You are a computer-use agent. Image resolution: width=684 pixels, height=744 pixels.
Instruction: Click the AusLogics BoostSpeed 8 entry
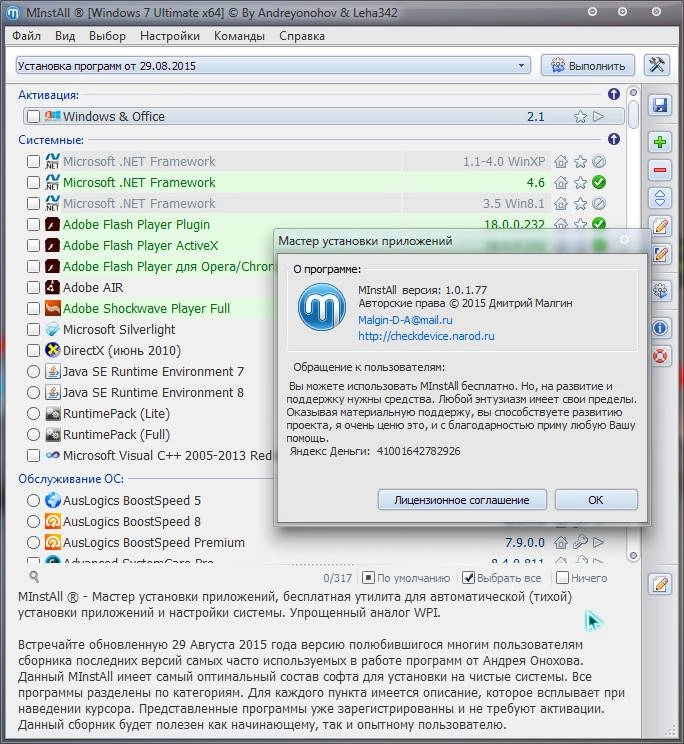coord(131,521)
